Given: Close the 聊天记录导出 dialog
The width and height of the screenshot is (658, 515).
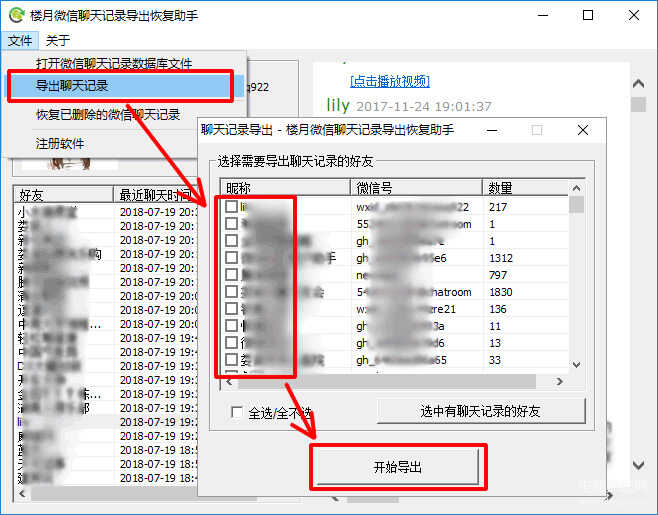Looking at the screenshot, I should point(582,130).
